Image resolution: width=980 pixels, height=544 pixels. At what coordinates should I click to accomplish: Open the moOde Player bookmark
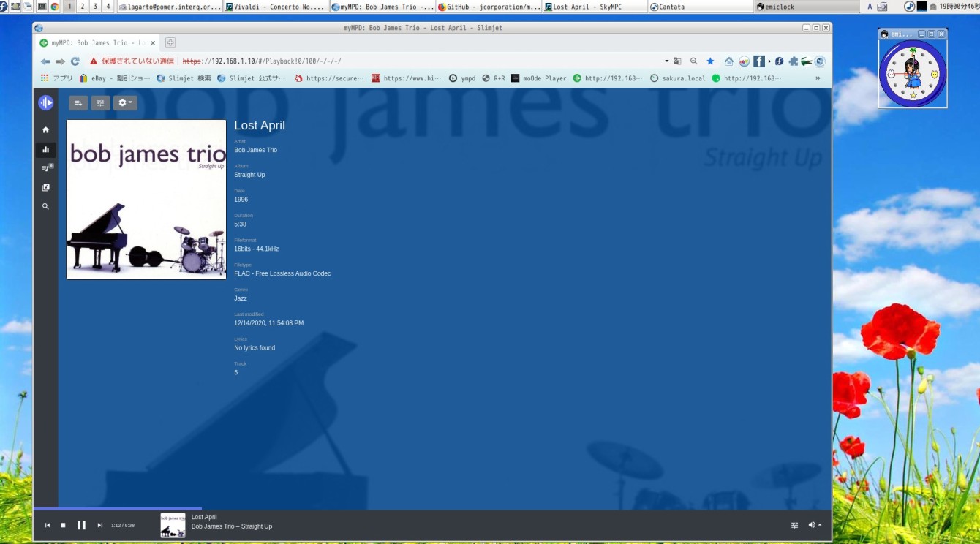[x=538, y=78]
